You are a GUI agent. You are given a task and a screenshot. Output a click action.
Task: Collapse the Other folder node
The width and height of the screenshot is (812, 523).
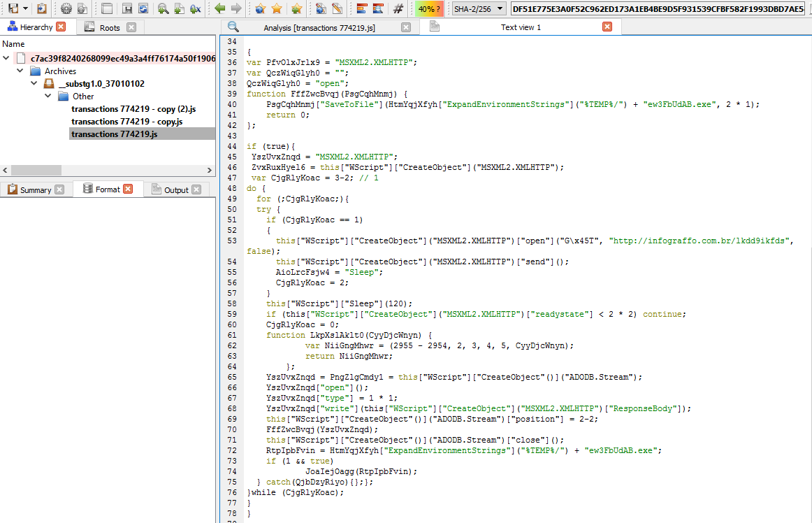(x=48, y=95)
